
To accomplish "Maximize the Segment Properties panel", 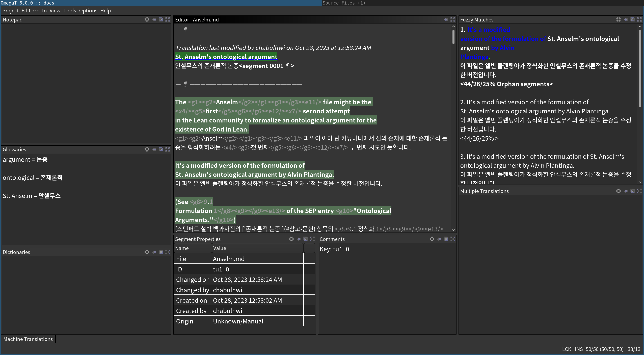I will tap(312, 239).
